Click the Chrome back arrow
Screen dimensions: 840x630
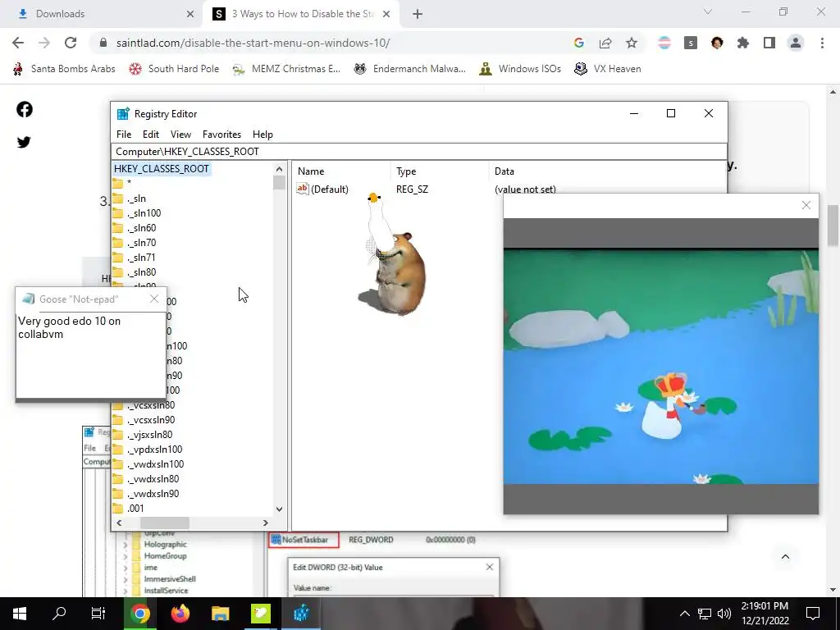click(18, 43)
